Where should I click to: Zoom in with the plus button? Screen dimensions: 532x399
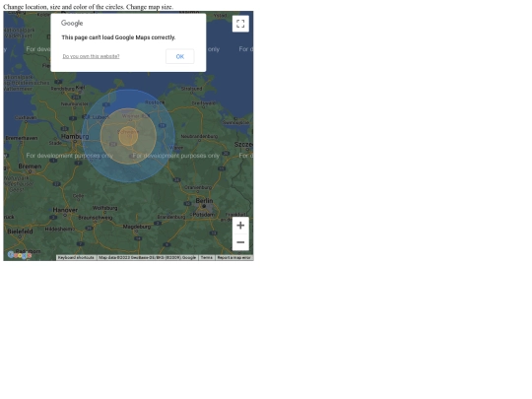pos(240,226)
